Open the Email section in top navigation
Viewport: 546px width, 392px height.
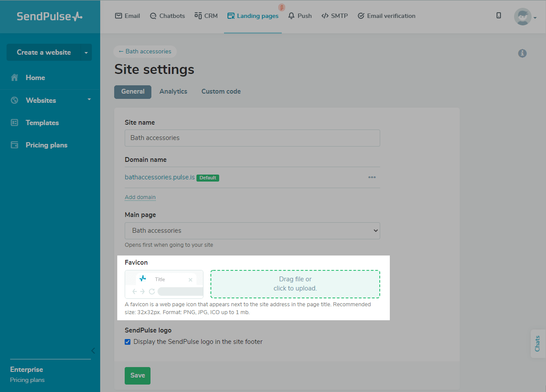coord(127,16)
